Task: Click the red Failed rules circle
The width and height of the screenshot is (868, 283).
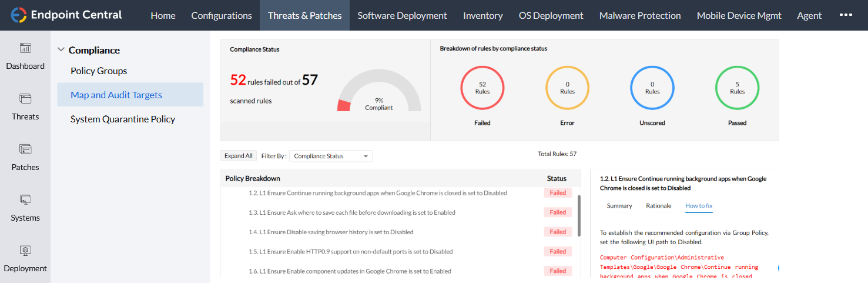Action: click(x=482, y=88)
